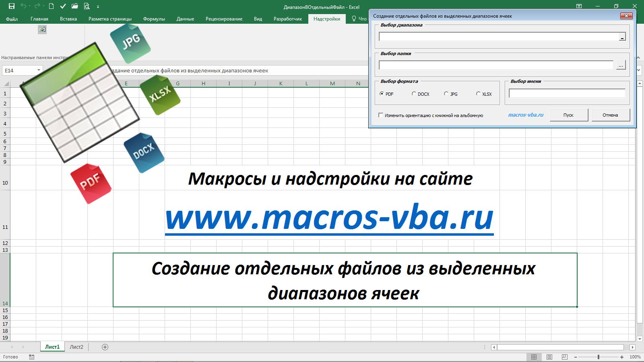Open a file using the Open folder icon

[x=74, y=6]
